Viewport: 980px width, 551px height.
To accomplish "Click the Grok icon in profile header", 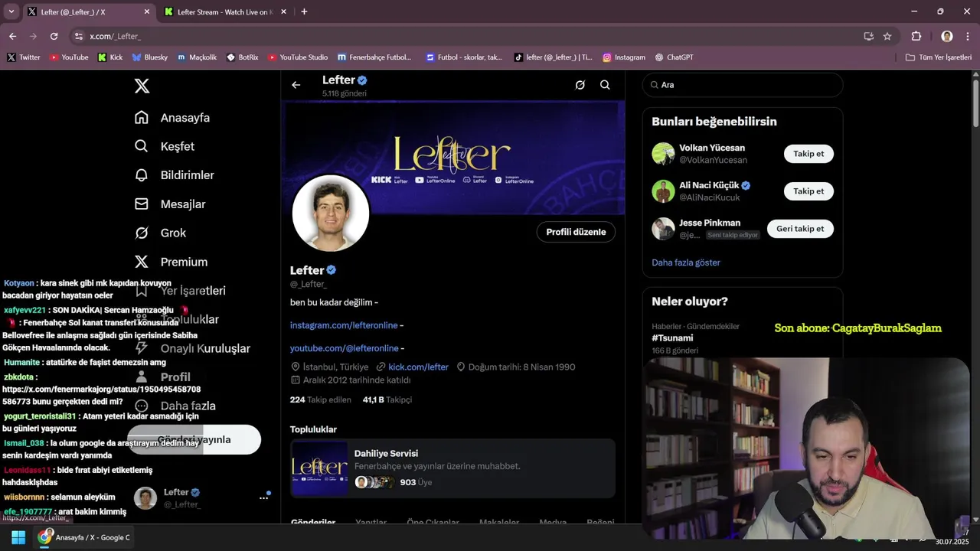I will pyautogui.click(x=580, y=85).
